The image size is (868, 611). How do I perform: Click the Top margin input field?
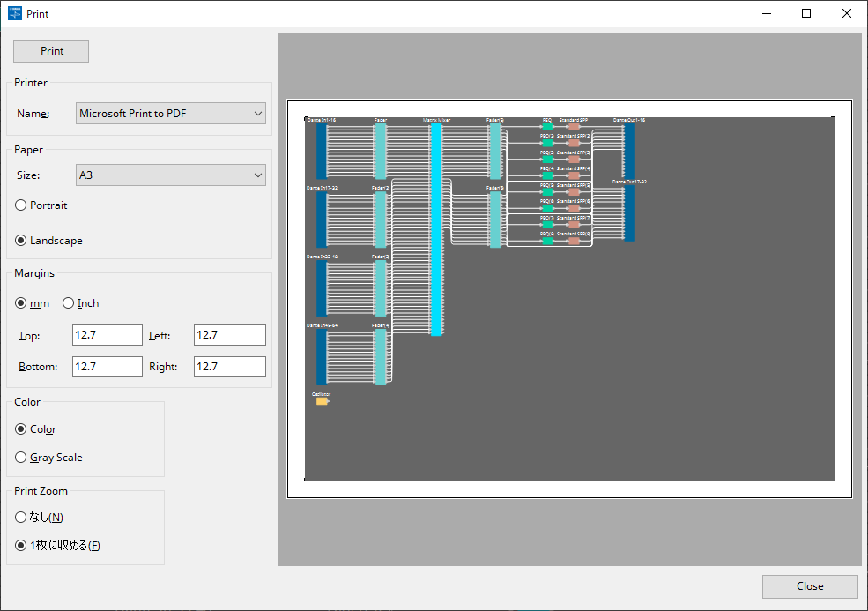(107, 335)
